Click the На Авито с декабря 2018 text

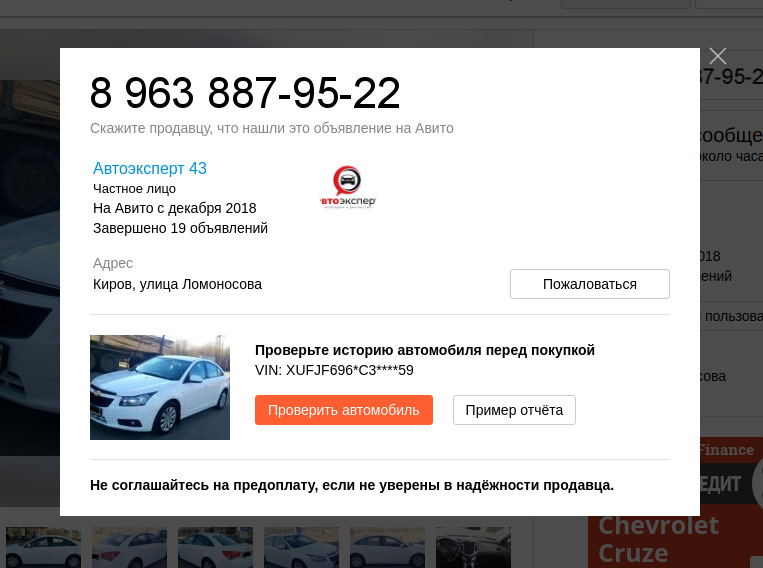click(x=174, y=208)
